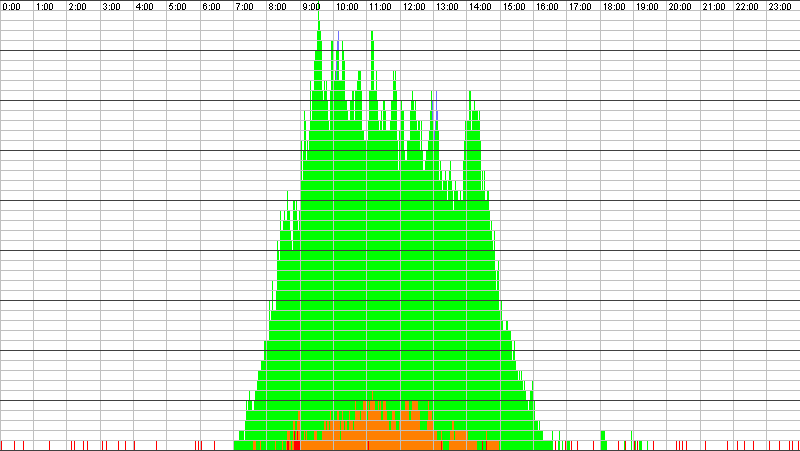Click the 10:00 time label
Viewport: 800px width, 451px height.
(x=347, y=7)
